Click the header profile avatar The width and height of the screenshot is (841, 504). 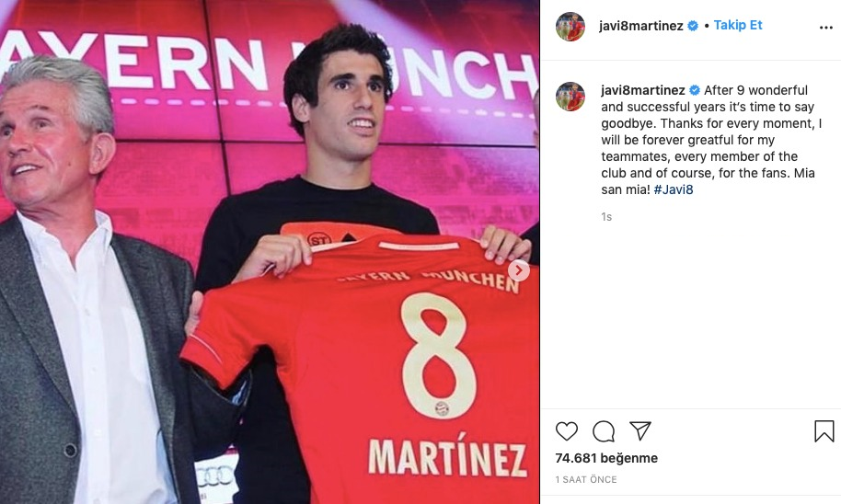570,27
